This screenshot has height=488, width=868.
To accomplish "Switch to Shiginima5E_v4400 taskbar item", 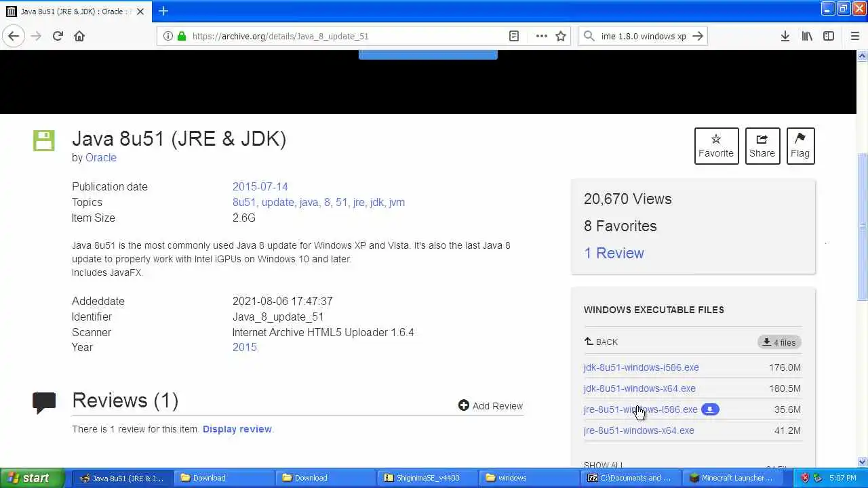I will click(x=427, y=478).
